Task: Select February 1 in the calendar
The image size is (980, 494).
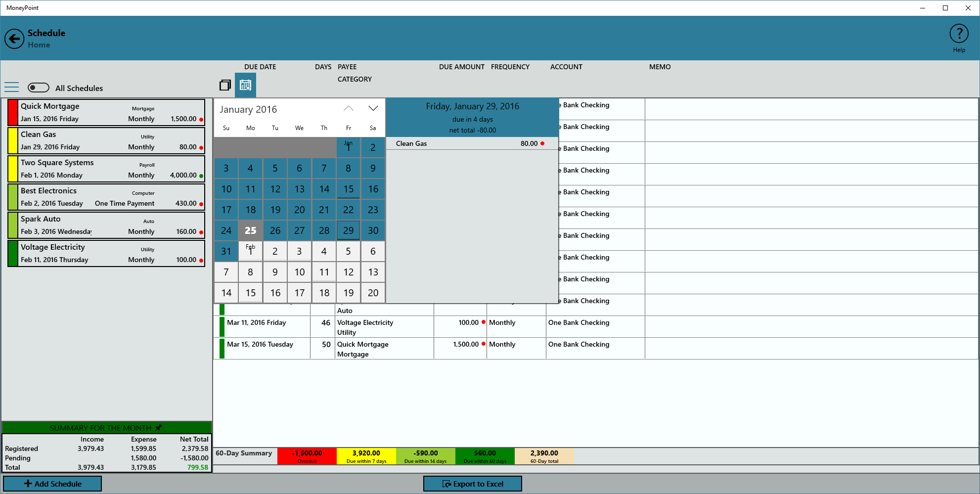Action: tap(251, 251)
